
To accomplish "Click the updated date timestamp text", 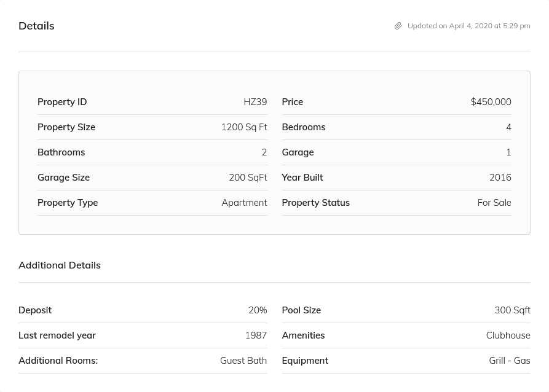I will click(x=468, y=26).
